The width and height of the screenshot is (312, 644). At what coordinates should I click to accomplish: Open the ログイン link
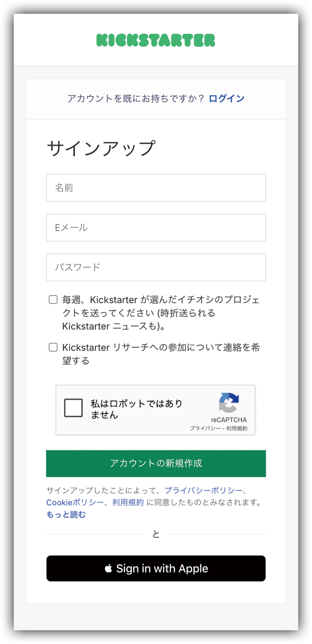pos(226,99)
